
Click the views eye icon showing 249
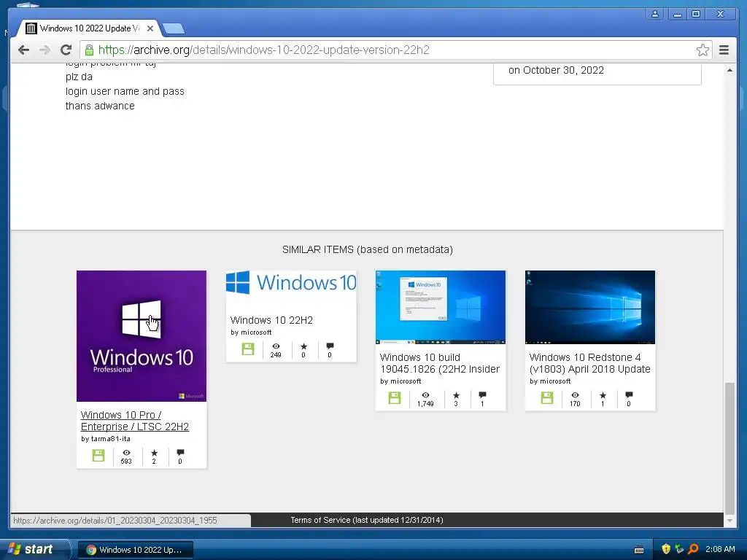click(276, 346)
